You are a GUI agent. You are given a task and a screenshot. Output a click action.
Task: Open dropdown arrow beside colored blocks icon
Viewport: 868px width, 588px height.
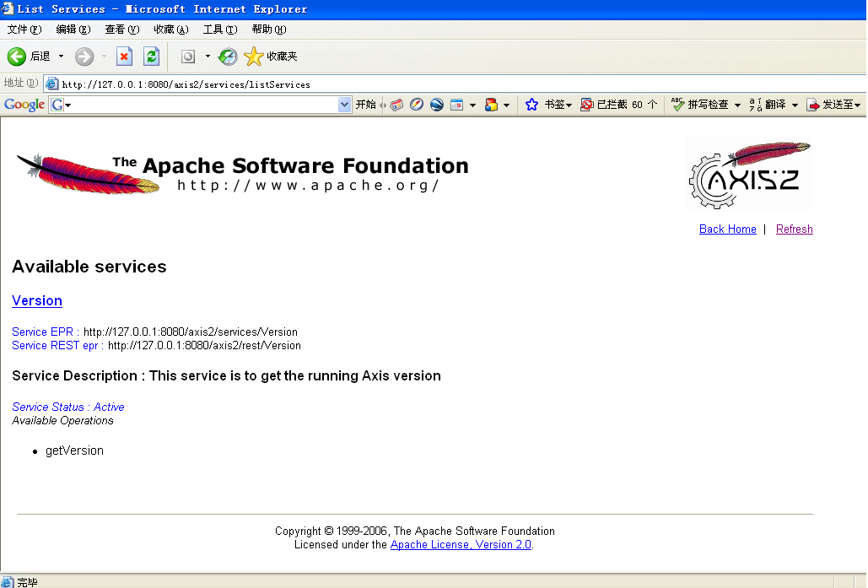(x=506, y=105)
